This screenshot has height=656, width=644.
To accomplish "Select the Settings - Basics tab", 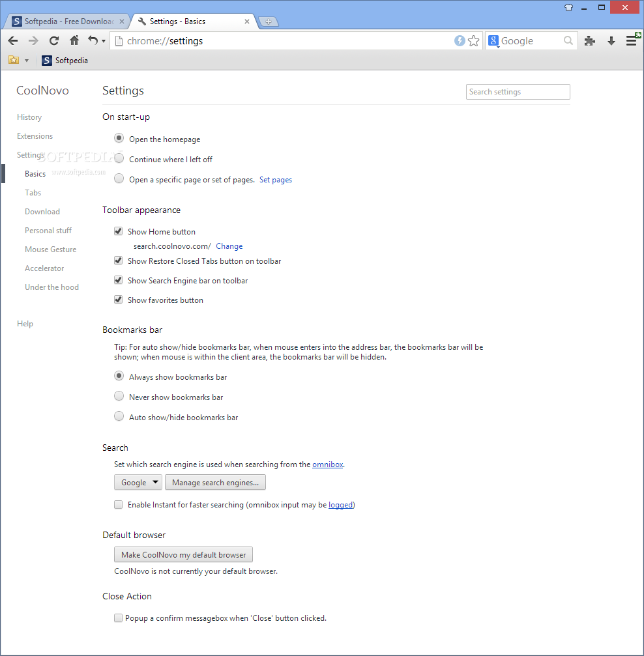I will coord(193,21).
